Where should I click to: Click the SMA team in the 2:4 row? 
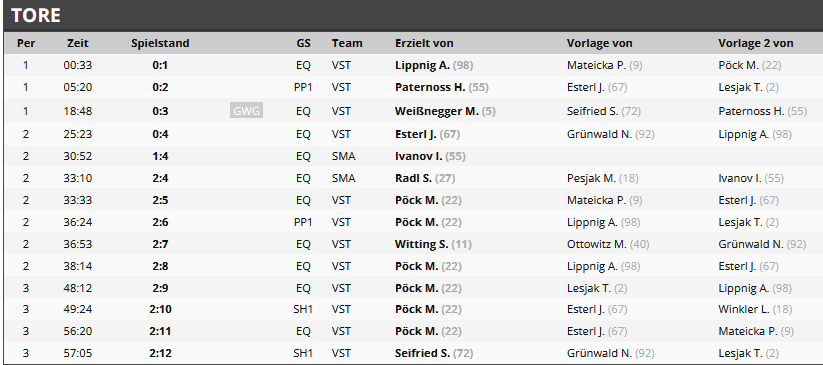point(343,178)
